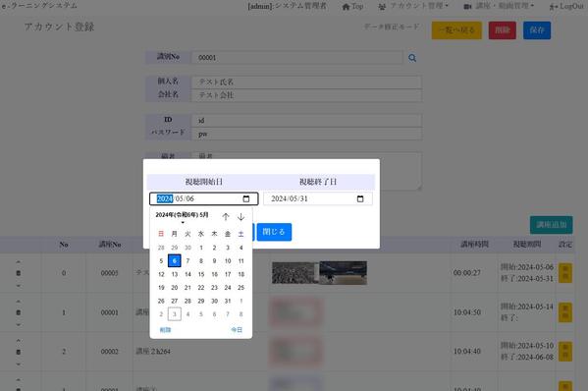The height and width of the screenshot is (391, 588).
Task: Click the 00002 course number cell
Action: (110, 352)
